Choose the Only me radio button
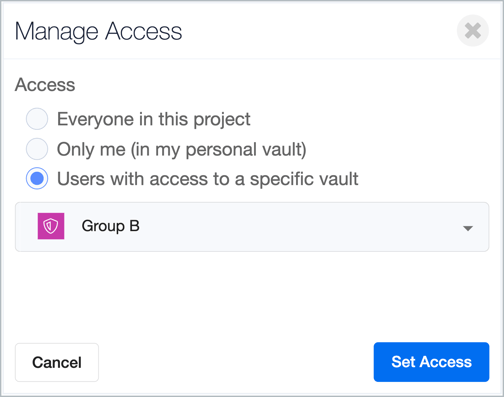Image resolution: width=504 pixels, height=397 pixels. [37, 149]
